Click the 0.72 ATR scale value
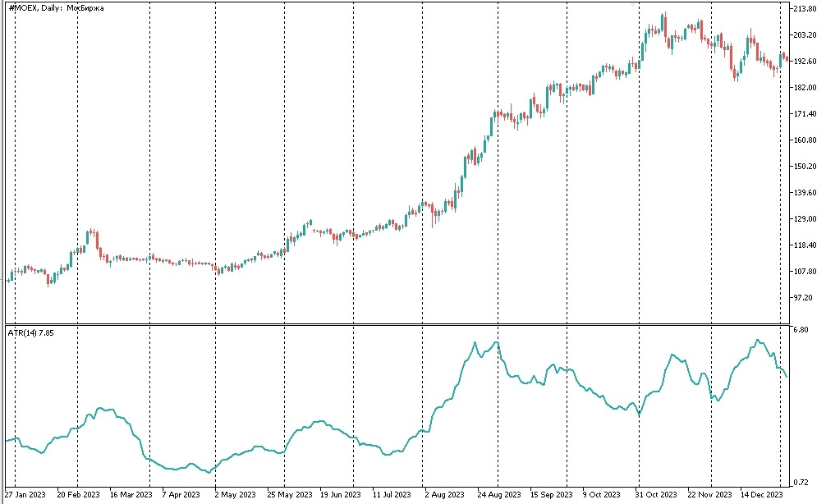 click(x=801, y=482)
